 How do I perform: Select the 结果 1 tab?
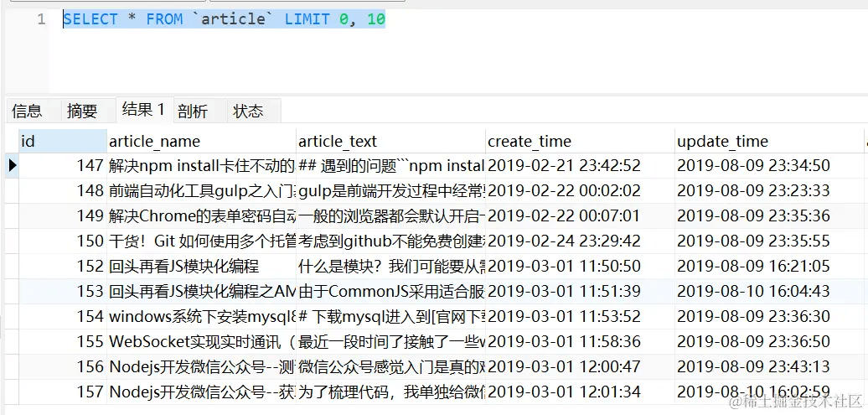(x=144, y=110)
